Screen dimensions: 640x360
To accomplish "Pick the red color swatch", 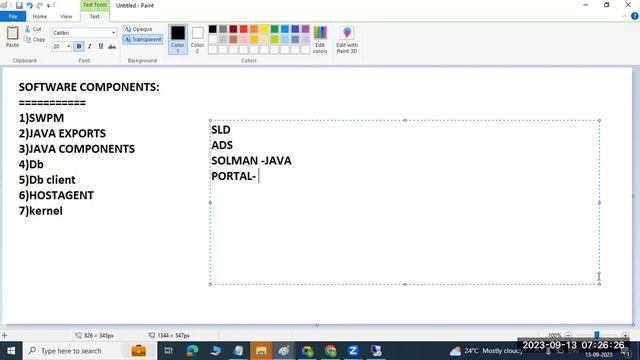I will click(244, 29).
